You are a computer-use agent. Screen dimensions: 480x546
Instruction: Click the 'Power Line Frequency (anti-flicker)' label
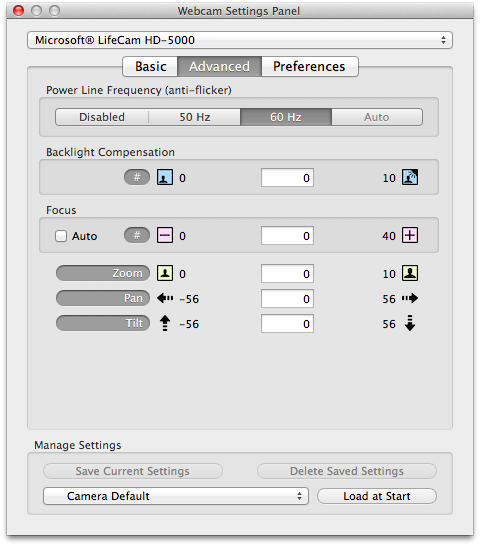pos(139,90)
